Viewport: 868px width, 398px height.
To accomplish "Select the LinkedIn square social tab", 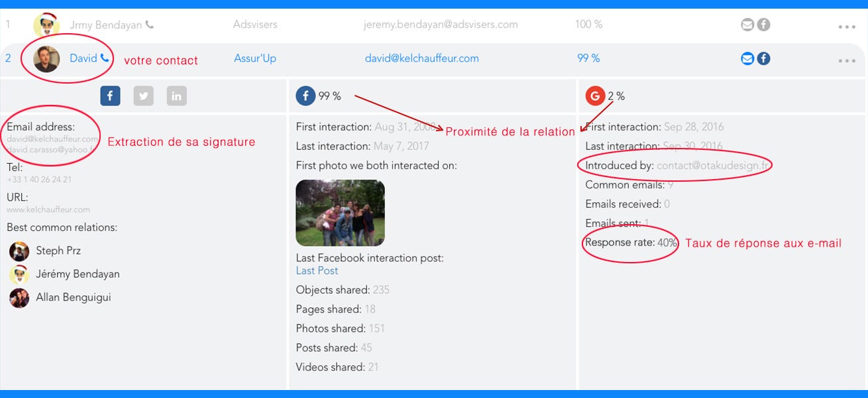I will (x=176, y=96).
